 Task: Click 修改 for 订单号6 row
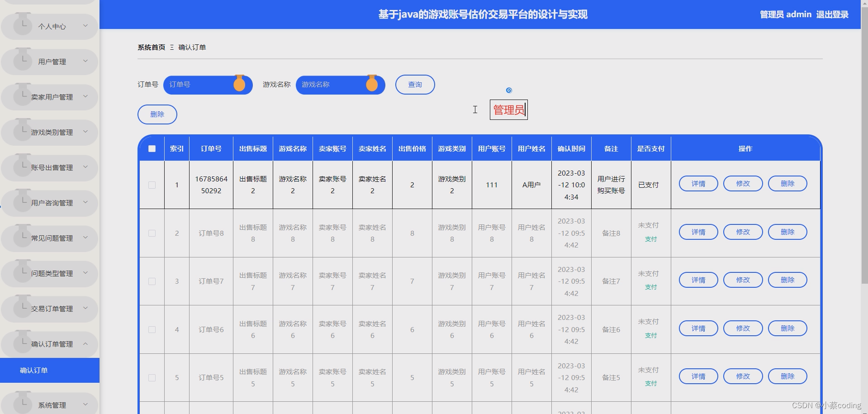tap(743, 328)
